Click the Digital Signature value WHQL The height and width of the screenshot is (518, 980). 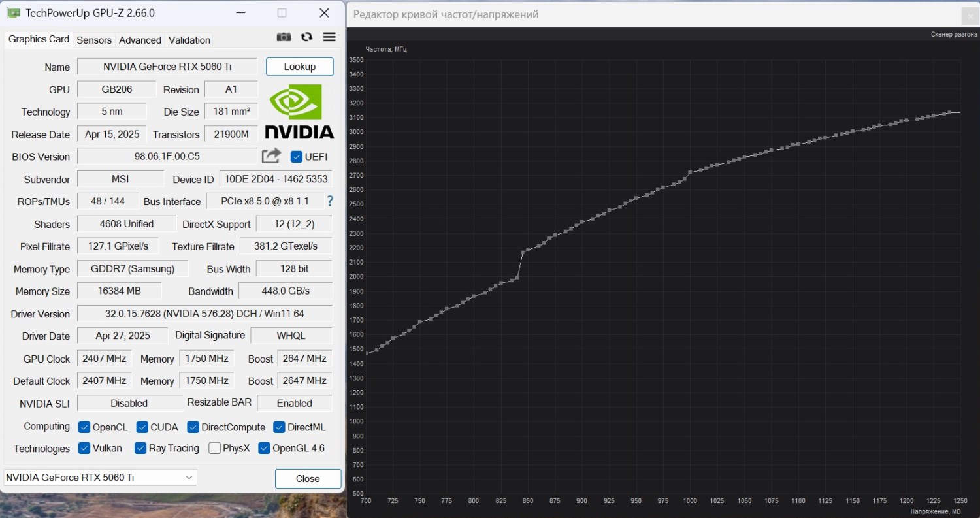click(291, 336)
